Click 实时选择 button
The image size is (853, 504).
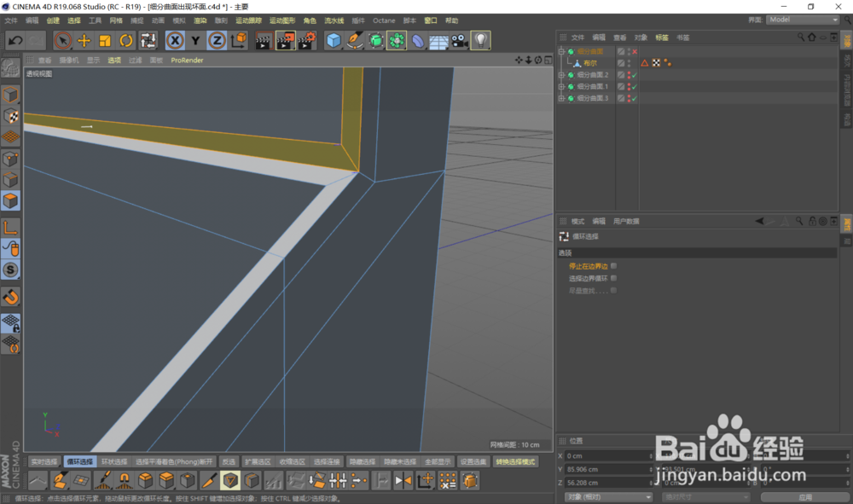[44, 461]
